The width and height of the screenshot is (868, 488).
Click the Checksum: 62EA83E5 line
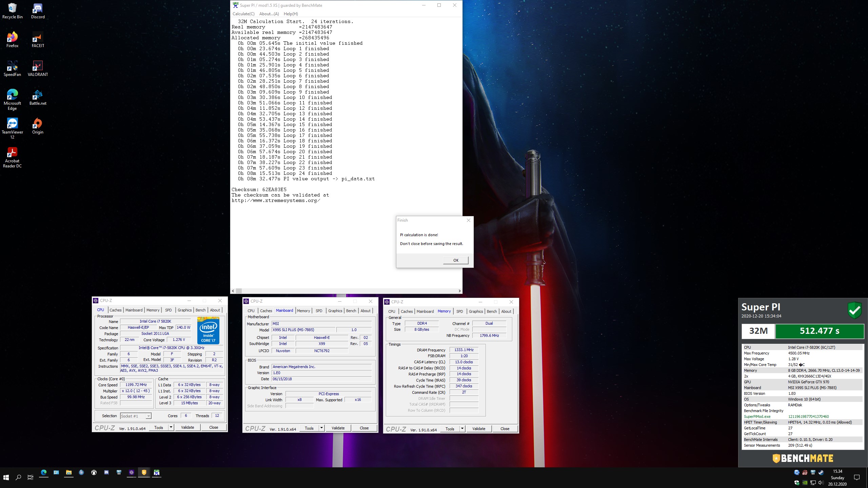click(x=259, y=189)
